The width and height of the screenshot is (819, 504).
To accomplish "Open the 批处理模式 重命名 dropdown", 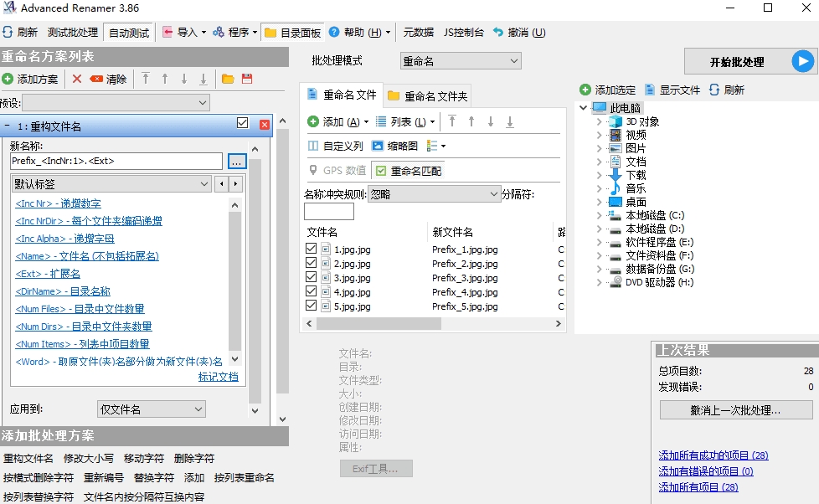I will pos(461,61).
